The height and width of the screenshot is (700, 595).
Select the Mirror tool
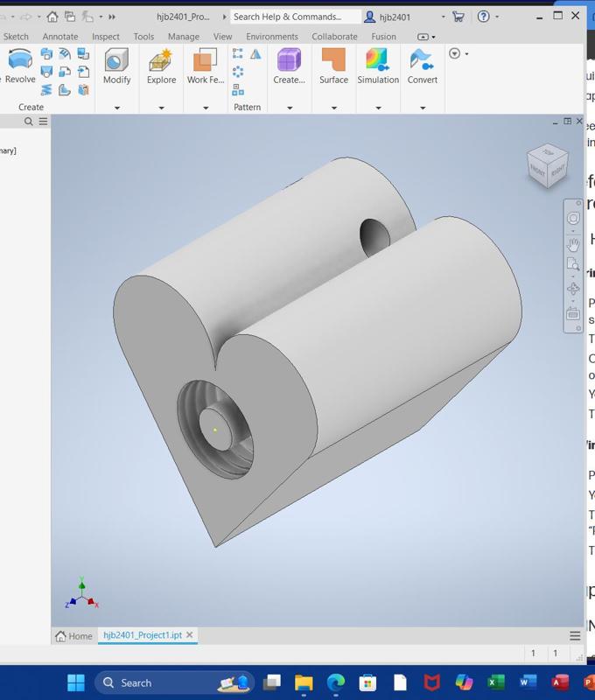[255, 54]
